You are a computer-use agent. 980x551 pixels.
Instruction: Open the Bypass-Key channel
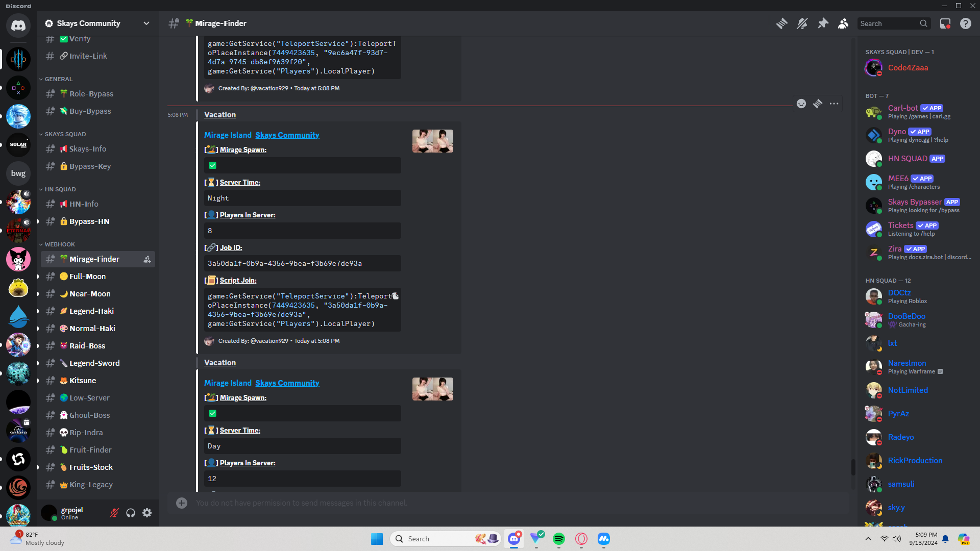[98, 166]
